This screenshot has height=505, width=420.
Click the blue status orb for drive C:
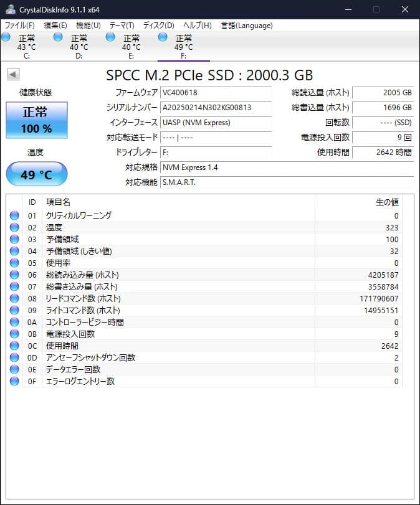[x=6, y=37]
